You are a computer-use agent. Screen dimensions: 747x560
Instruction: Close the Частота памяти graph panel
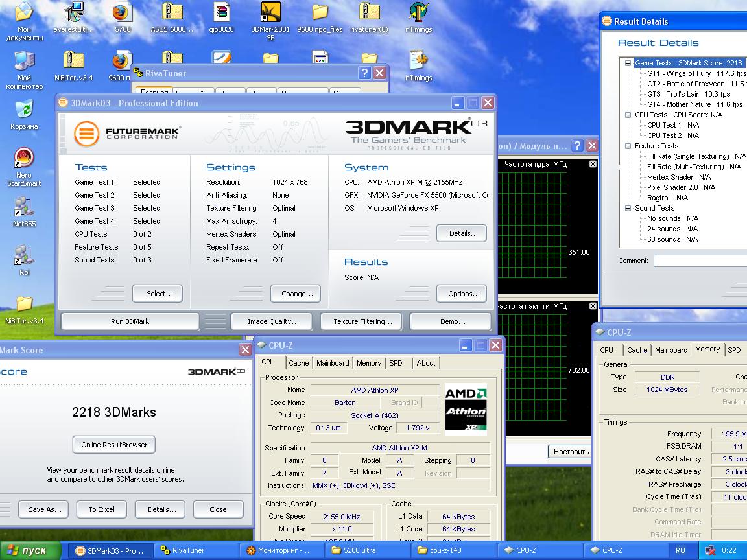593,306
